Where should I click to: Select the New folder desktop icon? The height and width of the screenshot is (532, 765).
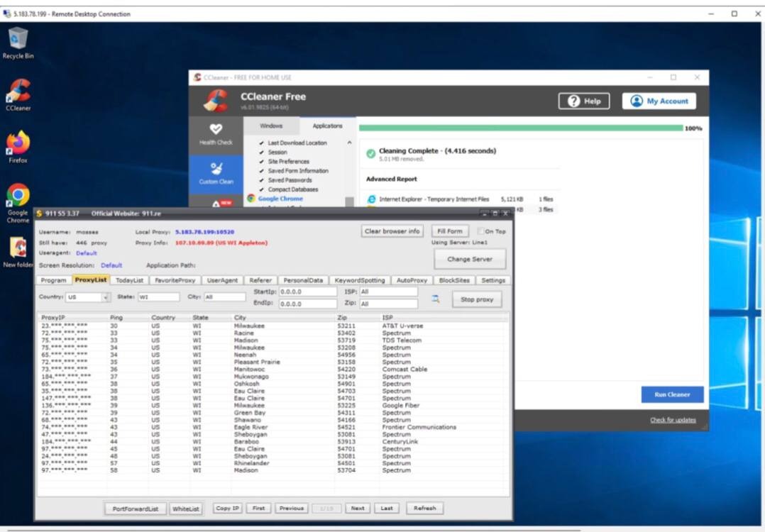click(18, 252)
